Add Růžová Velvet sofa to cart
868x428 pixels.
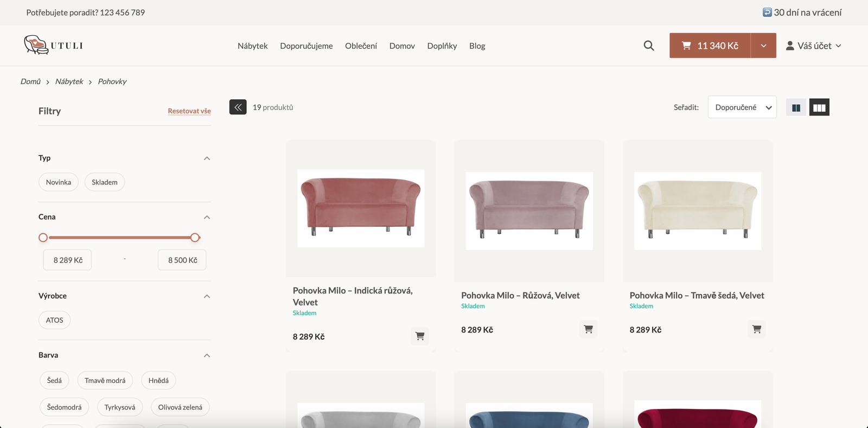pyautogui.click(x=588, y=329)
